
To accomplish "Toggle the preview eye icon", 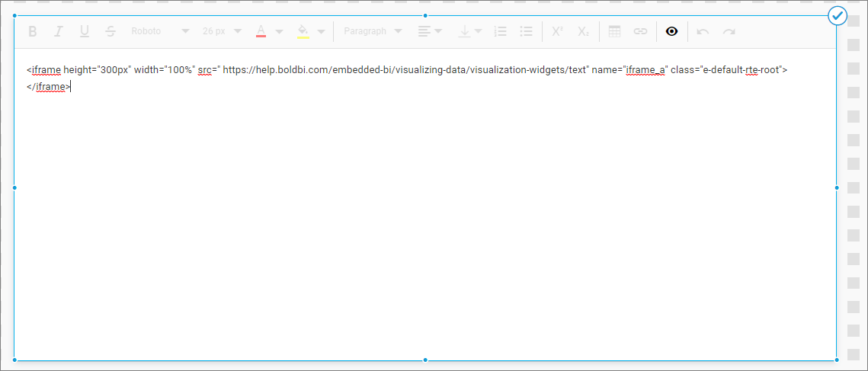I will point(671,31).
